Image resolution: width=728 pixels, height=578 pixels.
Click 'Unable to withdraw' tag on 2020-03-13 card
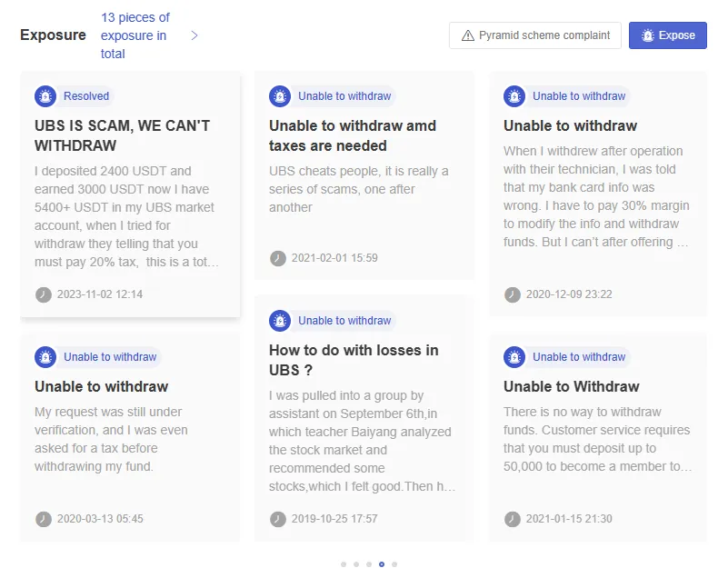[110, 357]
